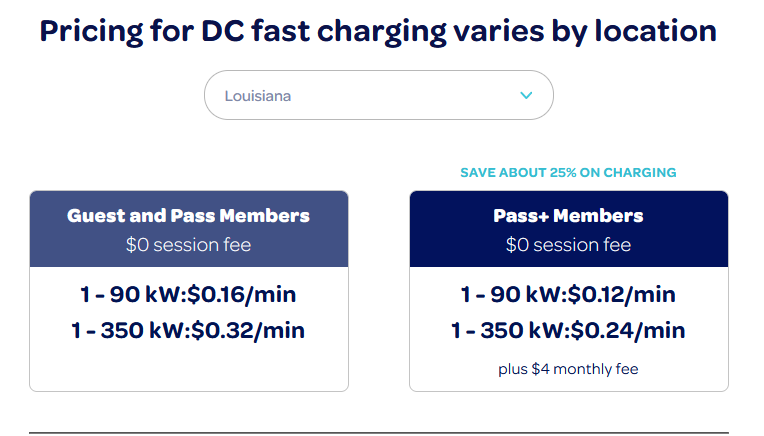
Task: Open the Louisiana location dropdown
Action: (378, 96)
